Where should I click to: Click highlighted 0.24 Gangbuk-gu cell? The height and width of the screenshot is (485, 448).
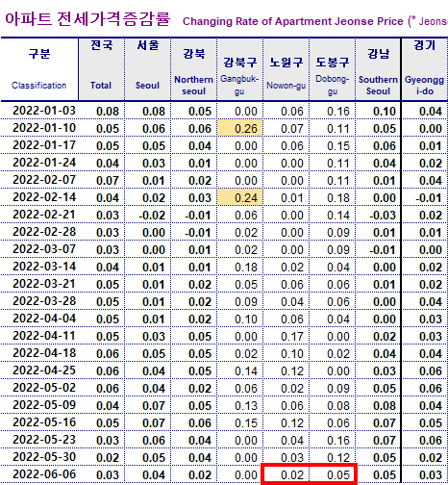pos(240,197)
